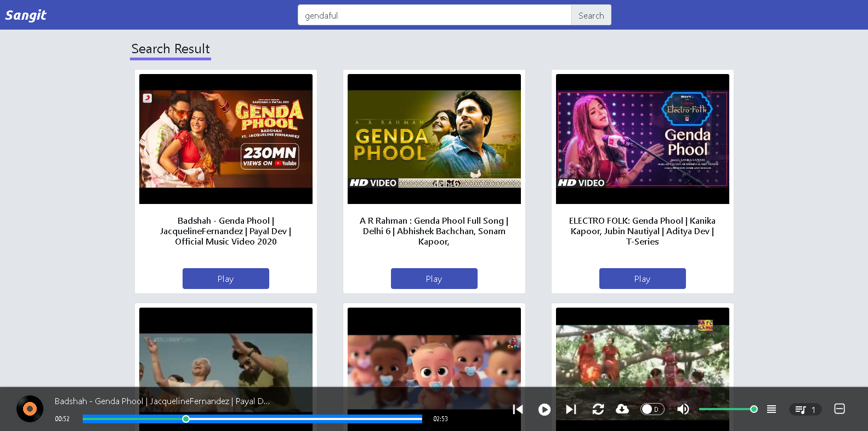868x431 pixels.
Task: Skip to the next track
Action: 571,410
